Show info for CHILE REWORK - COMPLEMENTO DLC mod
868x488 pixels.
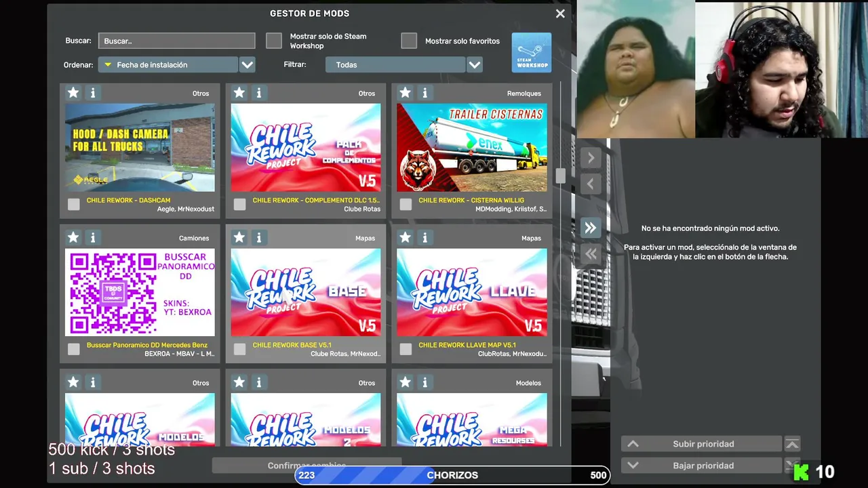(258, 93)
